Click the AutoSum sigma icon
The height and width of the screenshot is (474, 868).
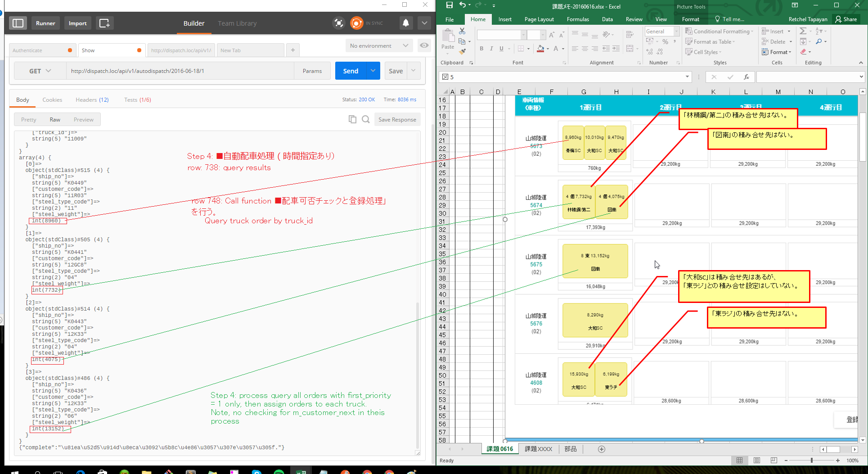pyautogui.click(x=803, y=31)
